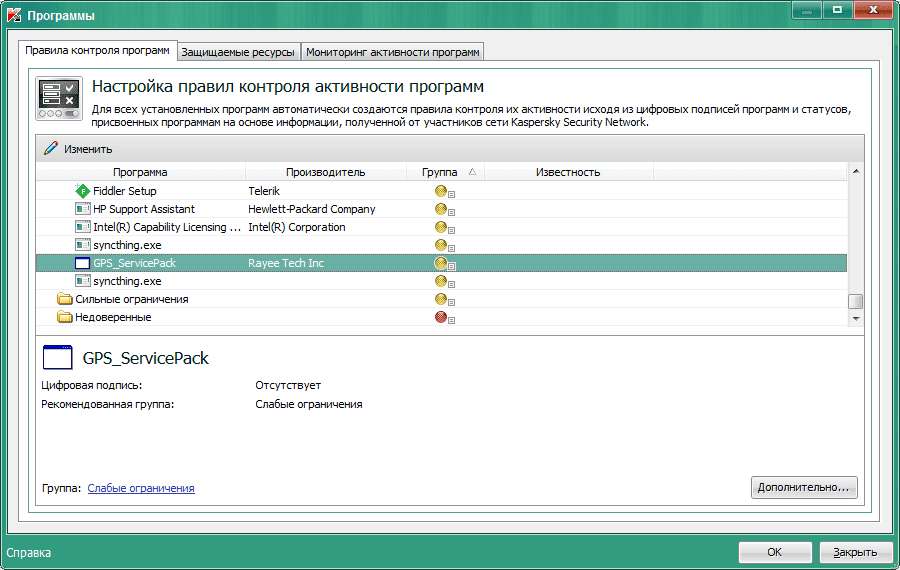Viewport: 900px width, 570px height.
Task: Open the Справка help link
Action: pyautogui.click(x=29, y=552)
